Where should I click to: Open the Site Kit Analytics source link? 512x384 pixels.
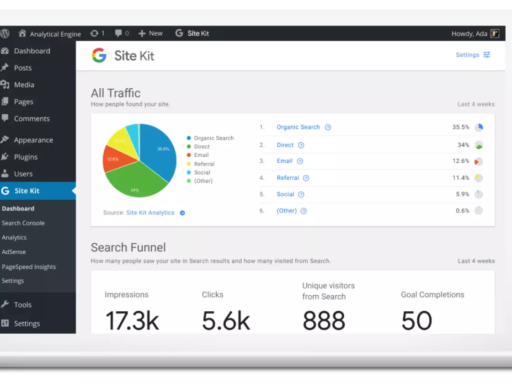pos(150,213)
